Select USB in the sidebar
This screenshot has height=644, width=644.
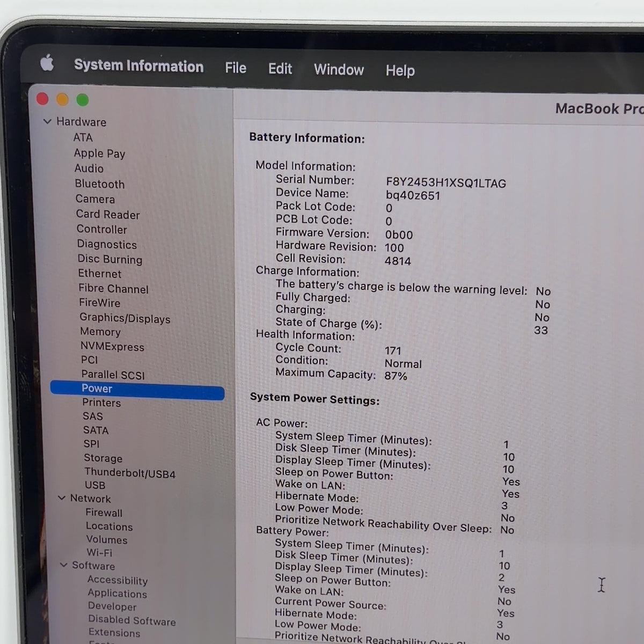[94, 485]
